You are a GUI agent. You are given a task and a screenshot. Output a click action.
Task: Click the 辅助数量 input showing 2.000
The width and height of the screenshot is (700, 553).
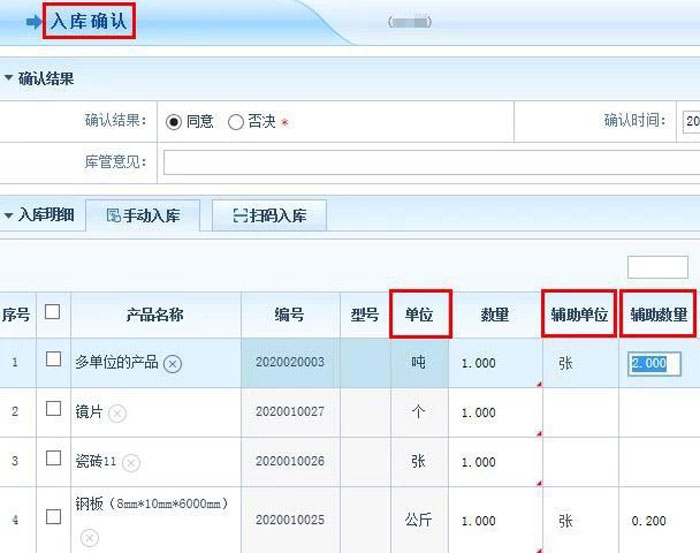[654, 364]
